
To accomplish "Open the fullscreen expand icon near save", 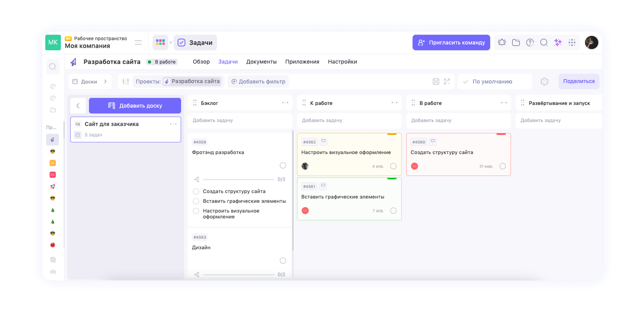I will click(447, 81).
